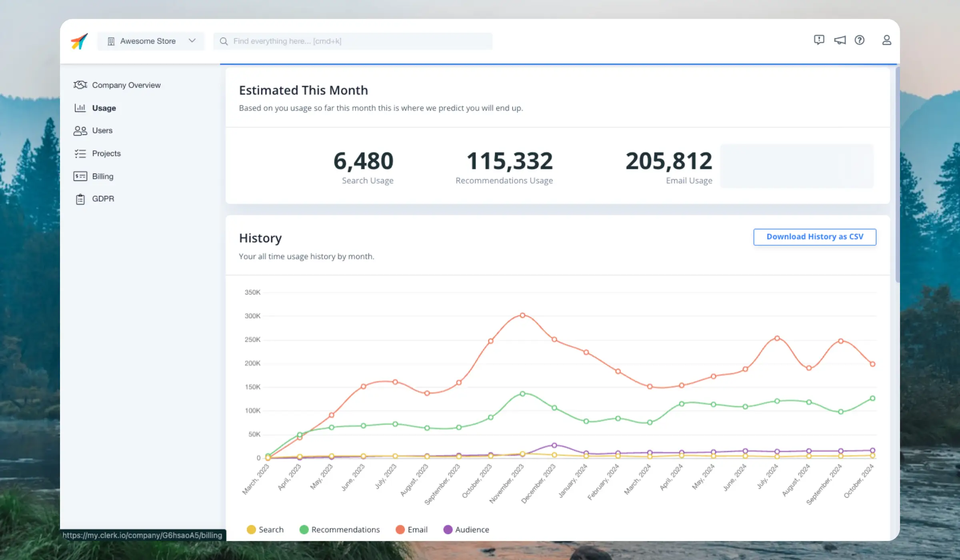960x560 pixels.
Task: Click the GDPR clipboard icon
Action: pos(80,199)
